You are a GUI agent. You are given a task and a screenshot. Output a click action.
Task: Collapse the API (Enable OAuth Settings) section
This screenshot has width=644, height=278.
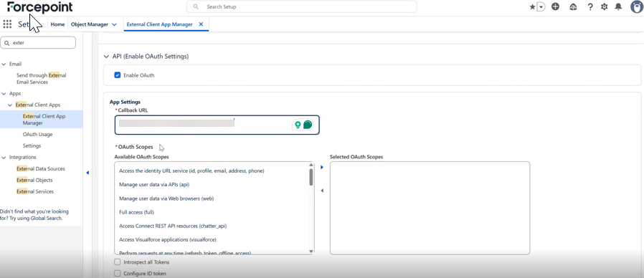click(107, 57)
